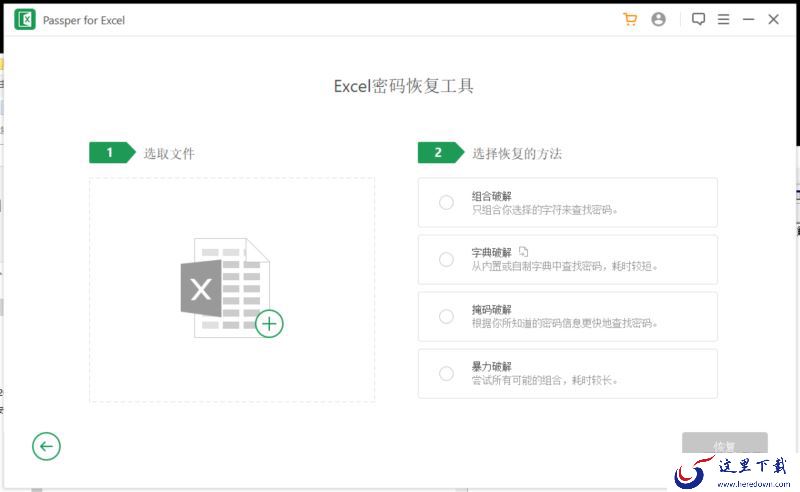Viewport: 800px width, 492px height.
Task: Click description 根据你所知道的密码信息更快地查找密码
Action: pos(565,323)
